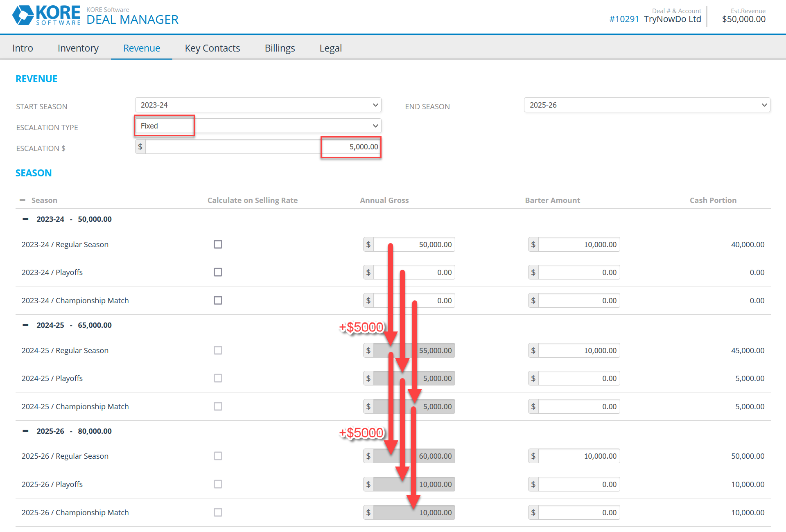Click the Annual Gross column header

click(x=384, y=200)
